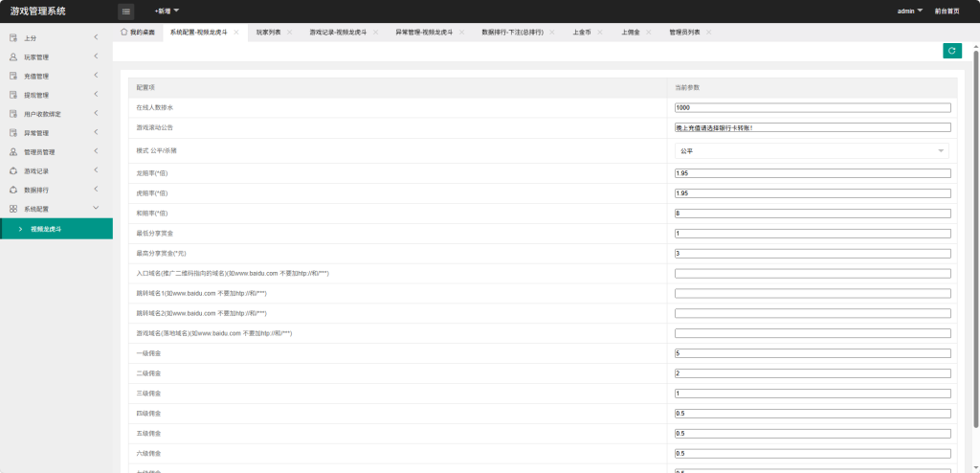Click the 系统配置 grid icon

click(x=13, y=209)
